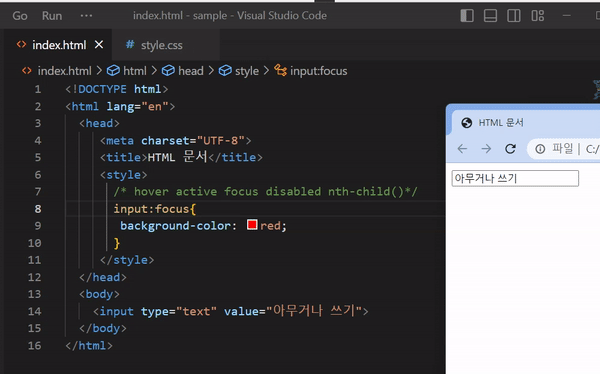600x374 pixels.
Task: Click the HTML file icon on index.html tab
Action: (21, 44)
